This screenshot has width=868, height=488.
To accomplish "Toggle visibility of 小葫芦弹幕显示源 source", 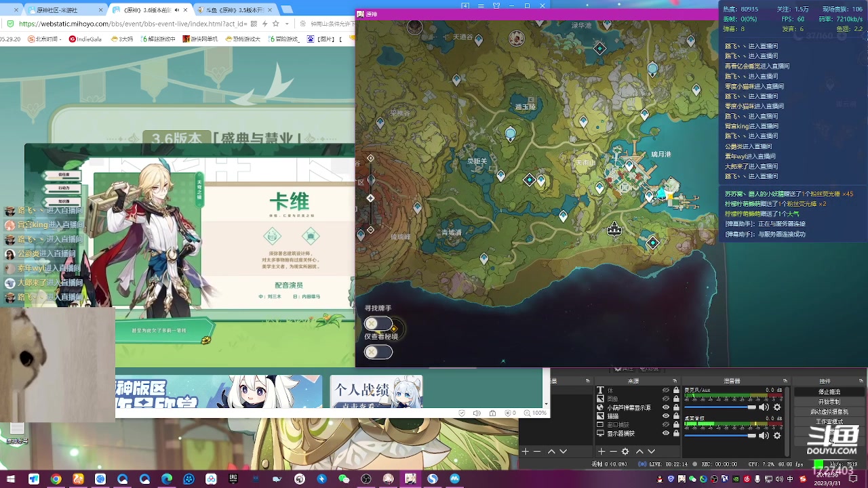I will (x=665, y=408).
